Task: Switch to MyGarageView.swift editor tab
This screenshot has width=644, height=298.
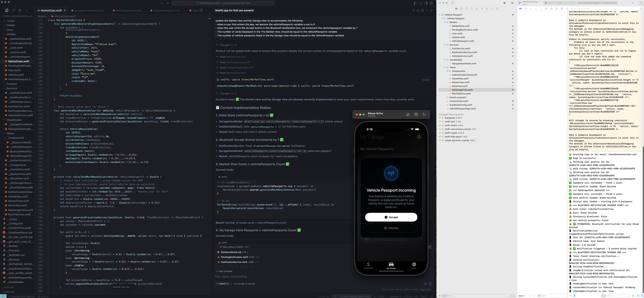Action: pyautogui.click(x=128, y=10)
